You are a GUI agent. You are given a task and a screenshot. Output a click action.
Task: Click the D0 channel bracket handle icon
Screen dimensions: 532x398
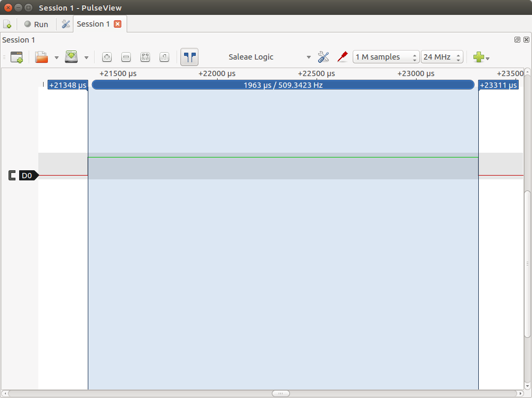click(12, 176)
